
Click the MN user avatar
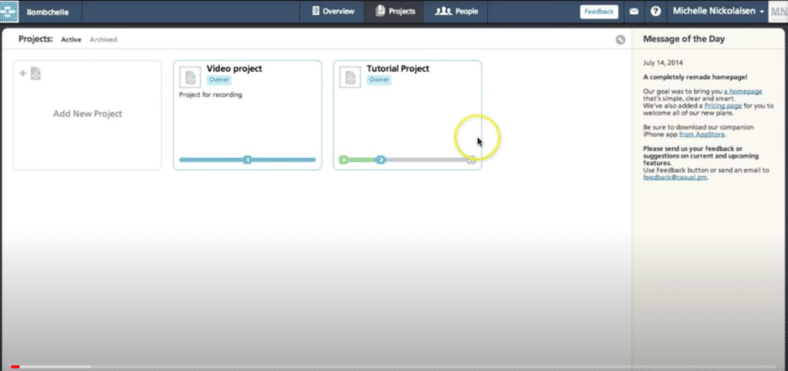tap(778, 12)
